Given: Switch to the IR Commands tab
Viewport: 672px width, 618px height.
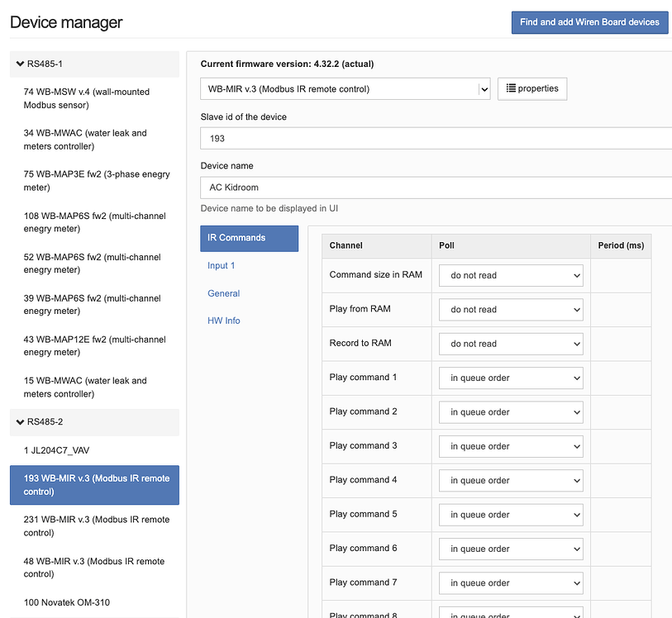Looking at the screenshot, I should (x=249, y=238).
